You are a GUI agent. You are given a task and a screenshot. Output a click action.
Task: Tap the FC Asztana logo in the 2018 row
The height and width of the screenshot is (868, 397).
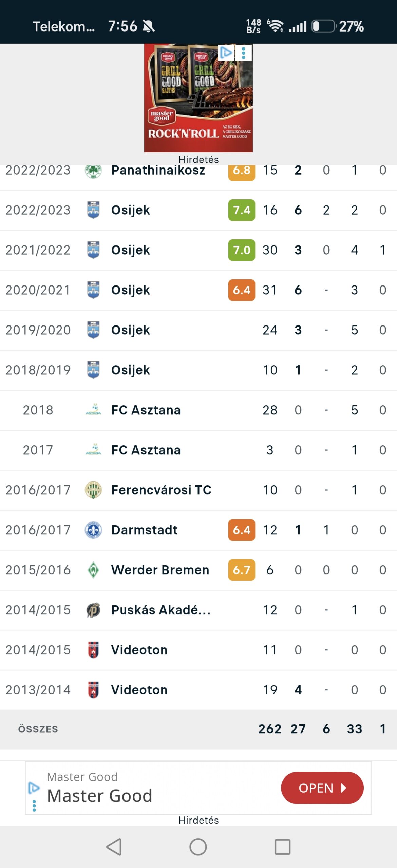click(93, 410)
